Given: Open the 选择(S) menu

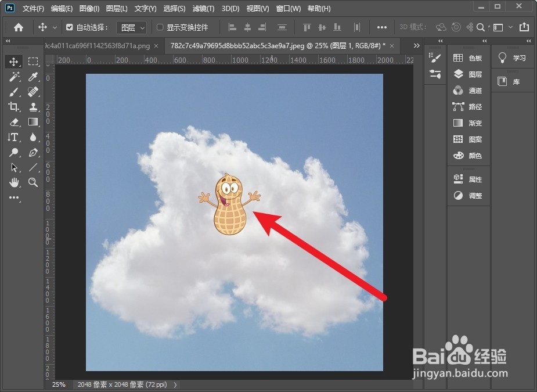Looking at the screenshot, I should tap(174, 8).
